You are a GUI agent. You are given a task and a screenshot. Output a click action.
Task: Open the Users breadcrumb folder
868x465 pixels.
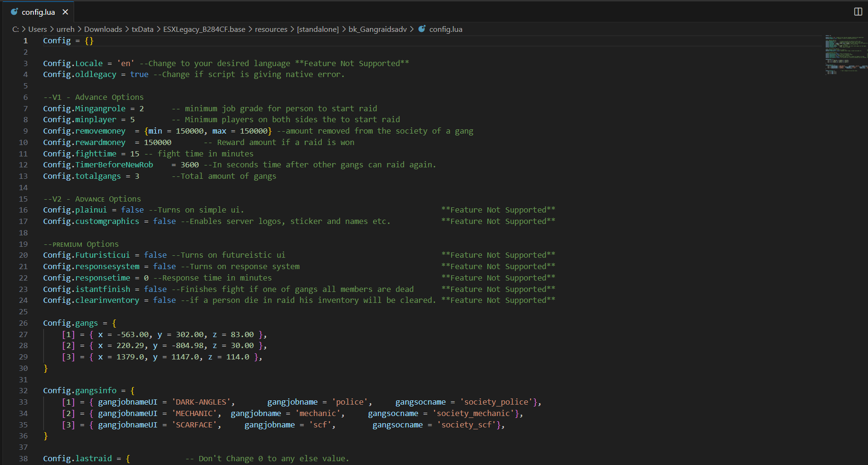pyautogui.click(x=37, y=29)
